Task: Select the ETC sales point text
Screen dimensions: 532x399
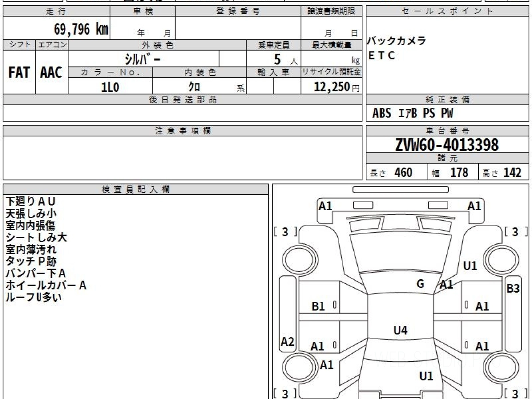Action: pos(382,56)
